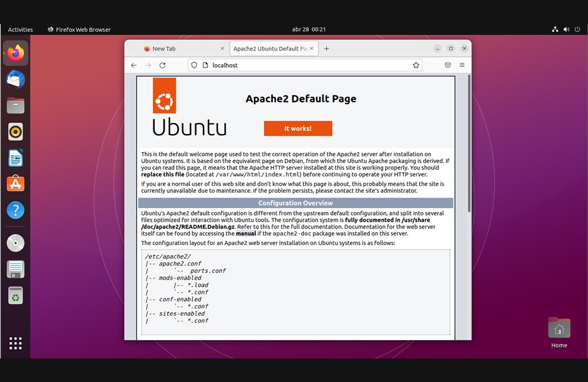Bookmark this page with the star icon
Screen dimensions: 588x382
coord(416,65)
